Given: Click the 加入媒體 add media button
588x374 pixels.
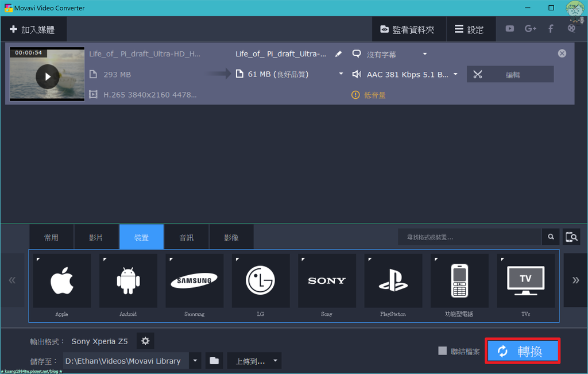Looking at the screenshot, I should (x=33, y=29).
